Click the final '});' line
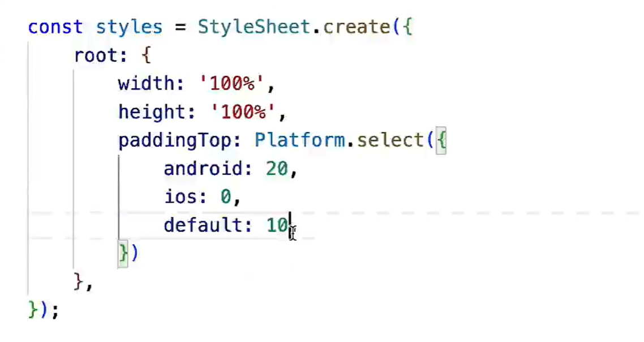 point(44,310)
